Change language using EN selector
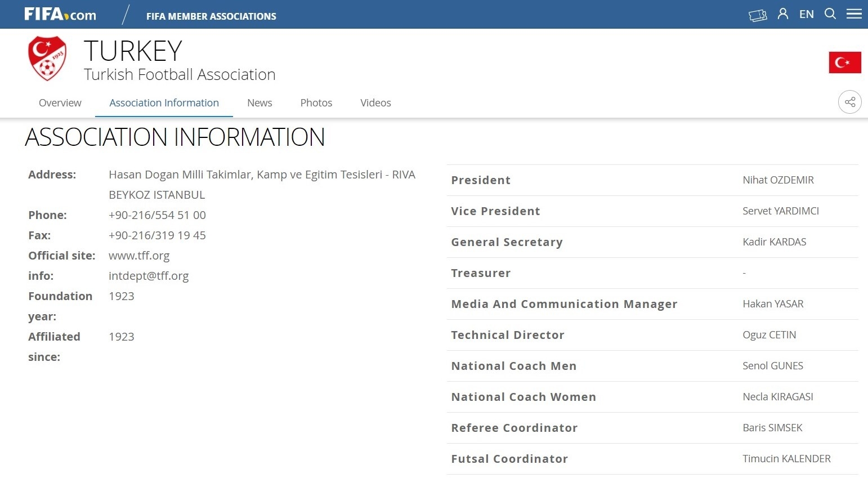The height and width of the screenshot is (478, 868). click(807, 14)
